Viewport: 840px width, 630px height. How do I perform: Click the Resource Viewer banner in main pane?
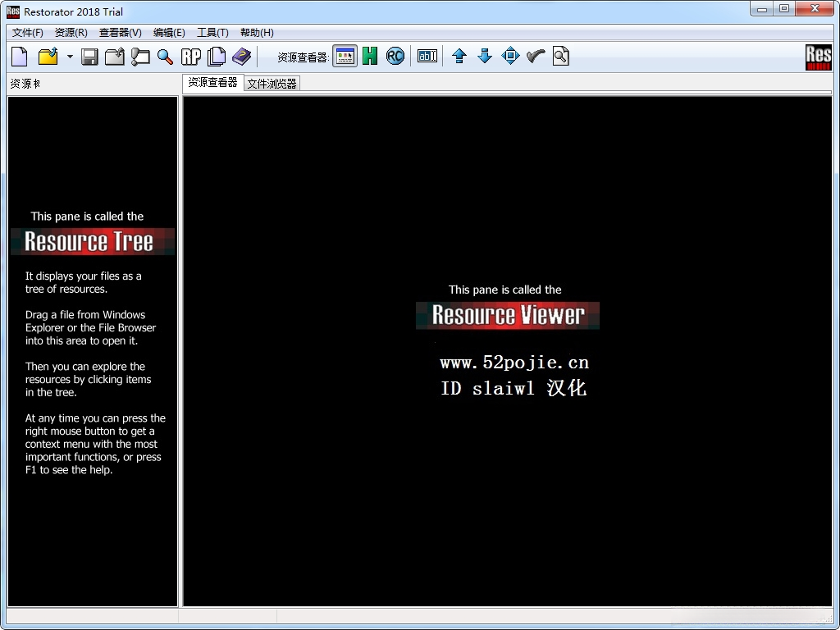pos(507,315)
